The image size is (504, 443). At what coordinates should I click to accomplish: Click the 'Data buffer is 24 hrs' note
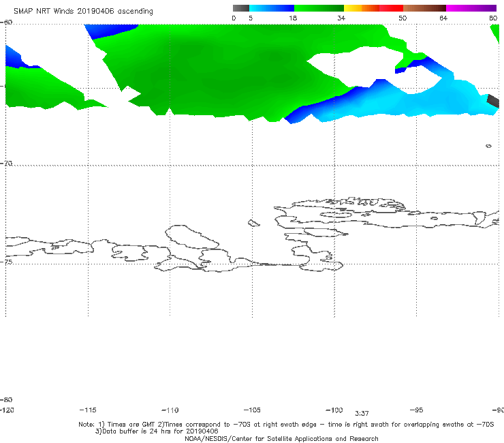157,431
